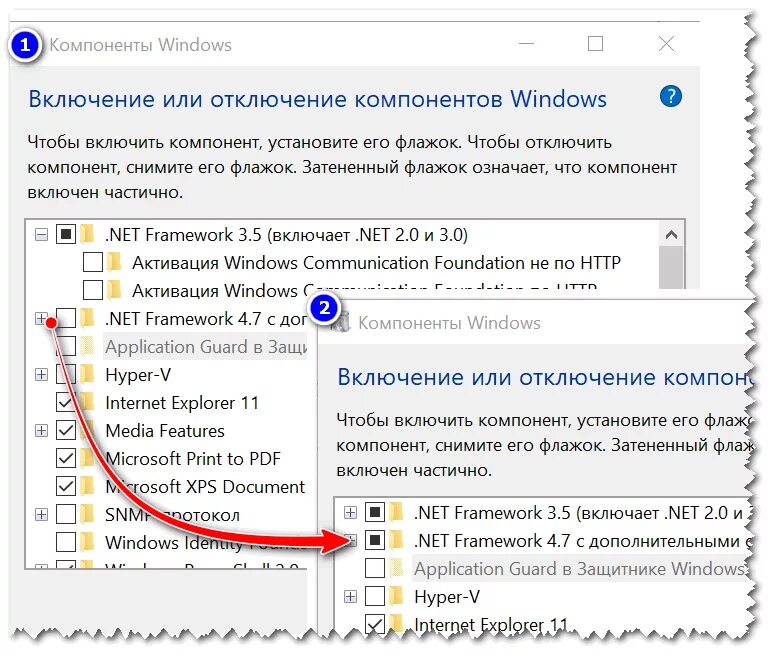Screen dimensions: 773x656
Task: Select Media Features label
Action: [165, 431]
